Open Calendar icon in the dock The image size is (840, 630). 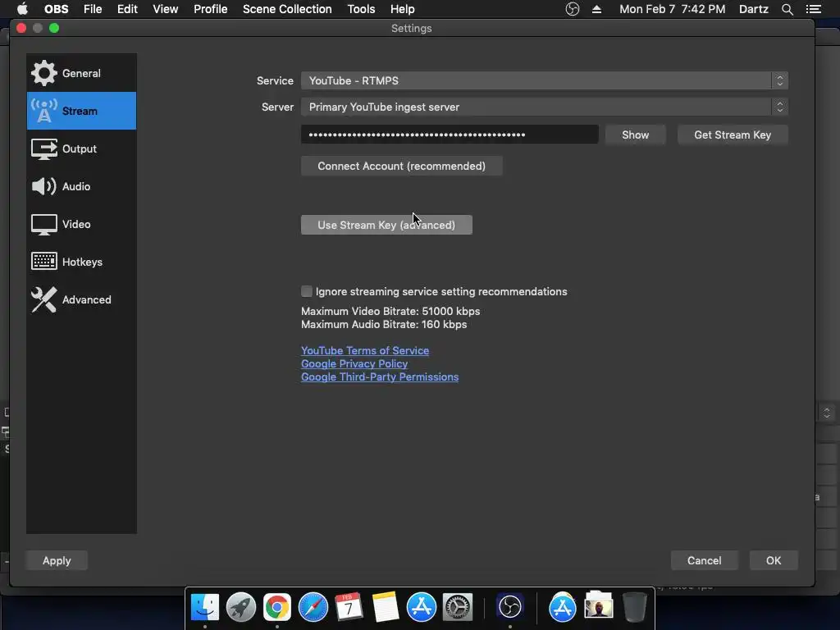click(349, 607)
